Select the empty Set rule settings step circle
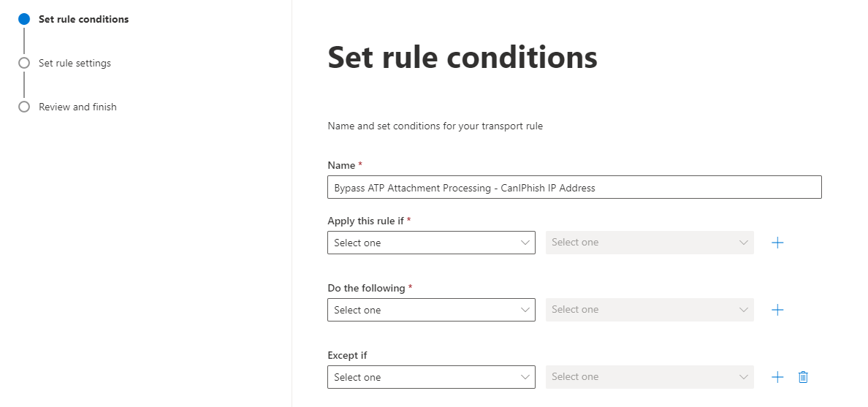Viewport: 868px width, 407px height. 24,63
